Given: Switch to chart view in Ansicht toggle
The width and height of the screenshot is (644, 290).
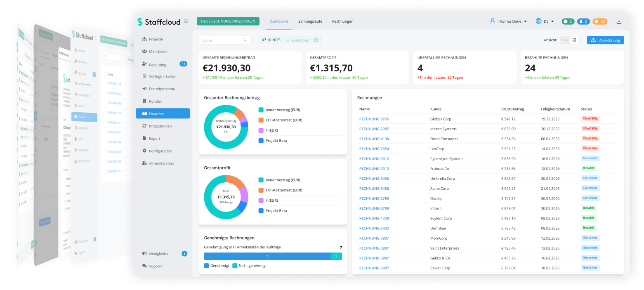Looking at the screenshot, I should coord(574,40).
